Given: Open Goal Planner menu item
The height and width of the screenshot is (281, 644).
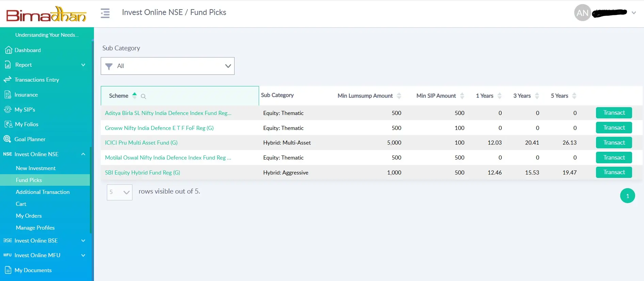Looking at the screenshot, I should tap(30, 139).
